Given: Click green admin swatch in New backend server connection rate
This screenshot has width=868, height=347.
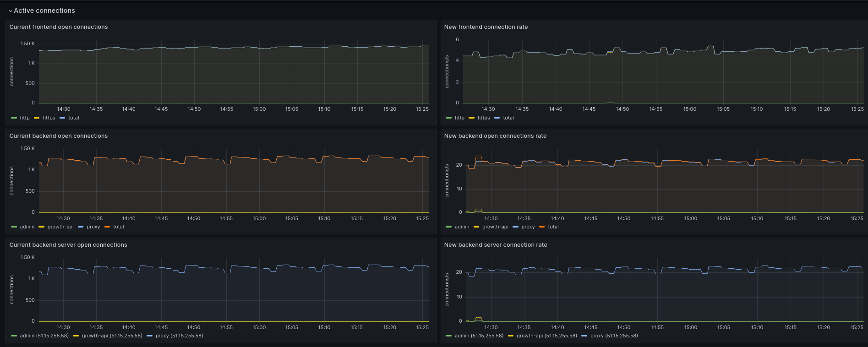Looking at the screenshot, I should click(448, 336).
